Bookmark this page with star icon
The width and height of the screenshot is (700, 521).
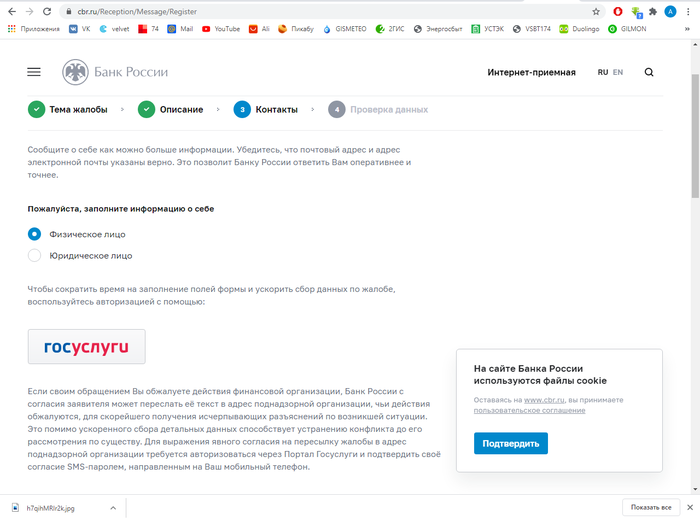click(x=596, y=11)
